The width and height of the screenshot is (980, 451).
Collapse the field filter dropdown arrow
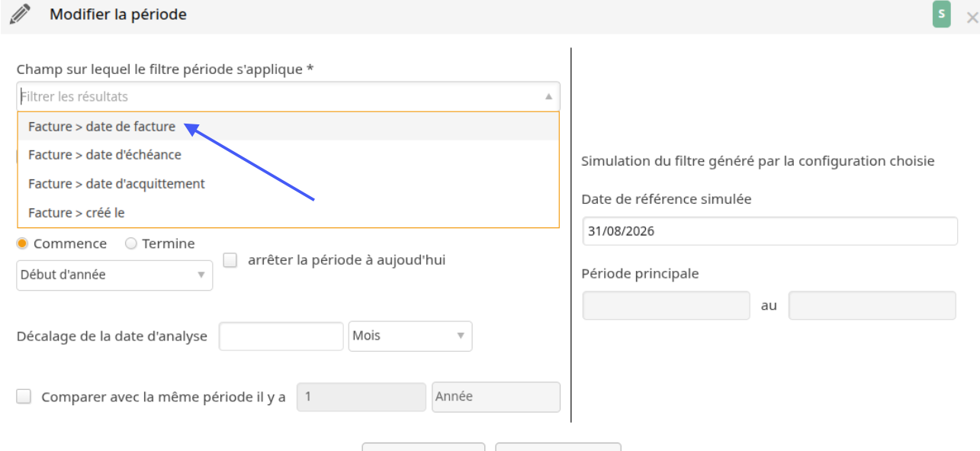(x=548, y=97)
